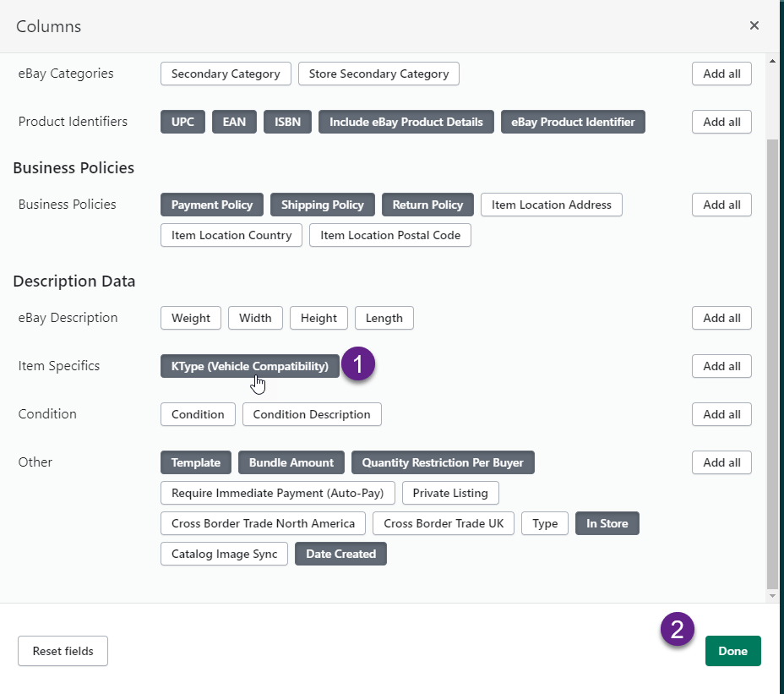Select the Private Listing column

pyautogui.click(x=450, y=493)
